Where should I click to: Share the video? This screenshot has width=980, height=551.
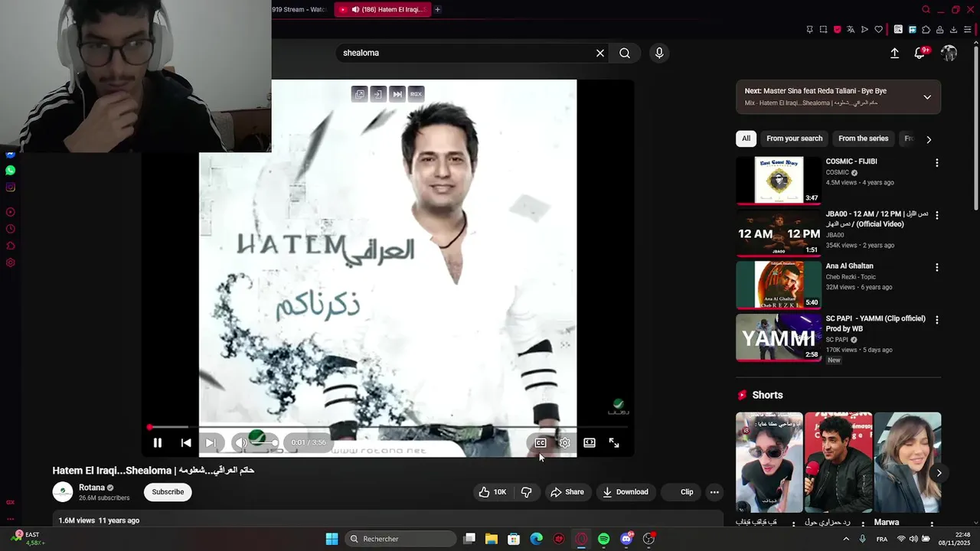(x=567, y=492)
